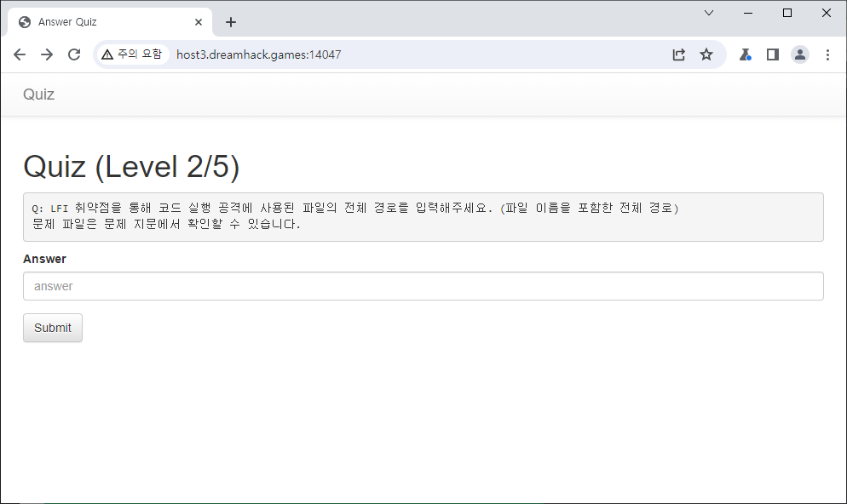Open the profile avatar menu
847x504 pixels.
[x=800, y=54]
